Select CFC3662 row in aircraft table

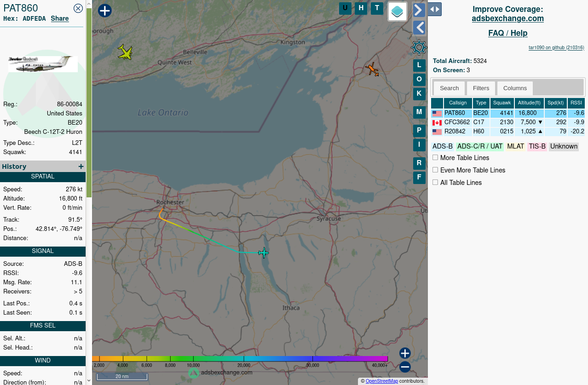pyautogui.click(x=508, y=122)
